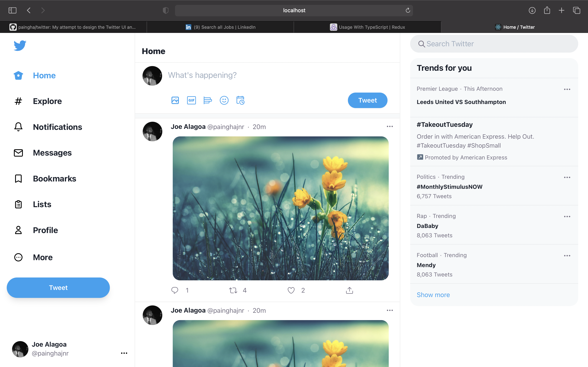The width and height of the screenshot is (588, 367).
Task: Toggle the browser sidebar panel icon
Action: point(12,10)
